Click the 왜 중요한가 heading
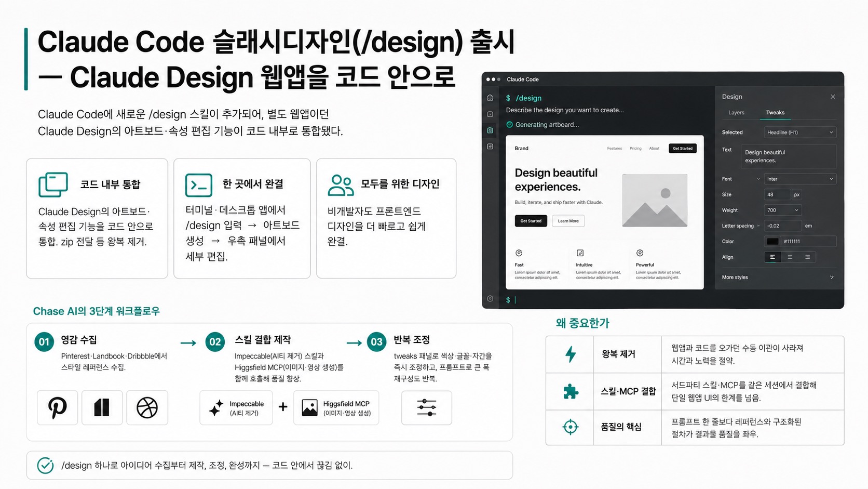Screen dimensions: 868x489 582,323
